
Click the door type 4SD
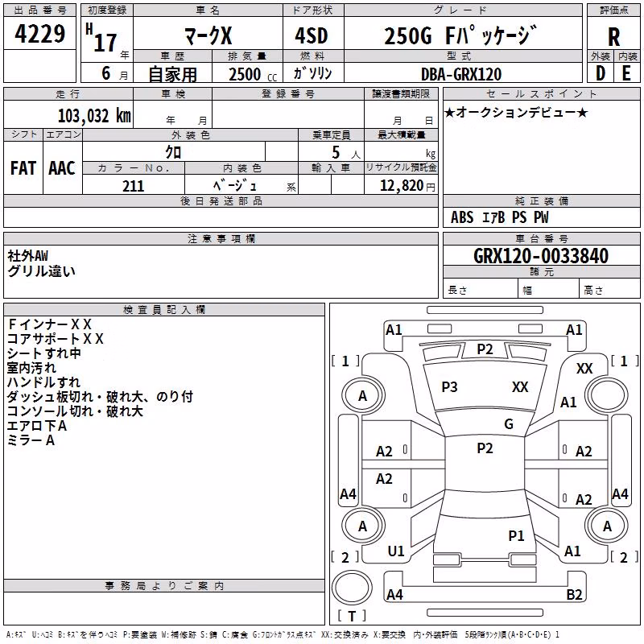point(312,36)
